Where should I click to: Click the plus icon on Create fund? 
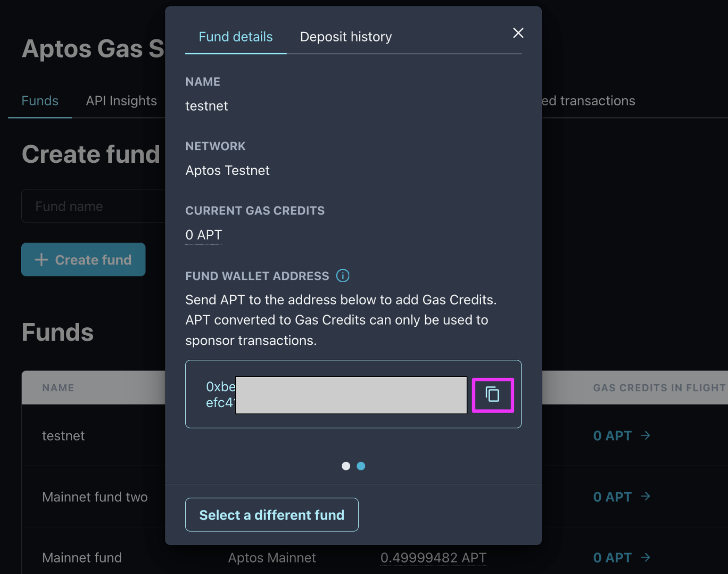click(41, 260)
